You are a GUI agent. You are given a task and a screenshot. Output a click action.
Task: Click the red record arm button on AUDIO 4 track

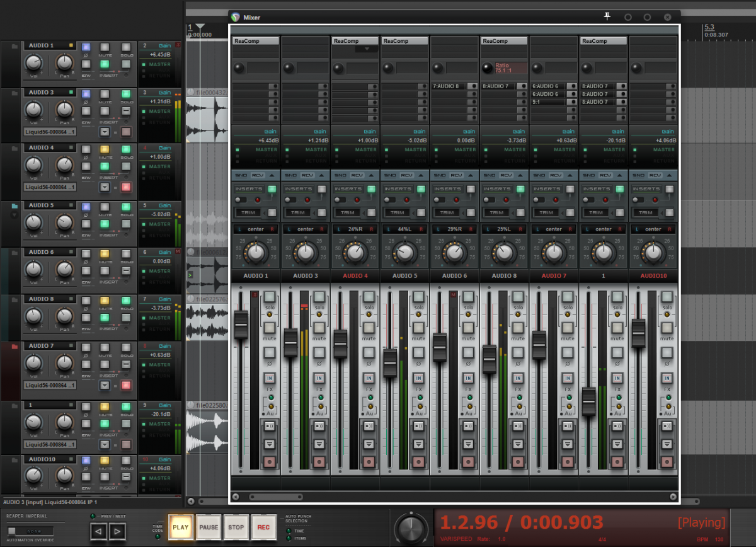click(126, 187)
